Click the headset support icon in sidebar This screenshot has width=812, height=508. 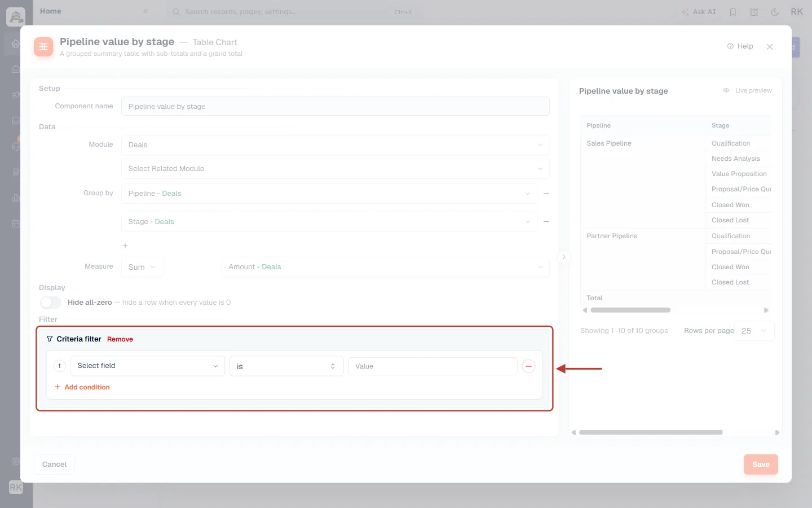[16, 146]
